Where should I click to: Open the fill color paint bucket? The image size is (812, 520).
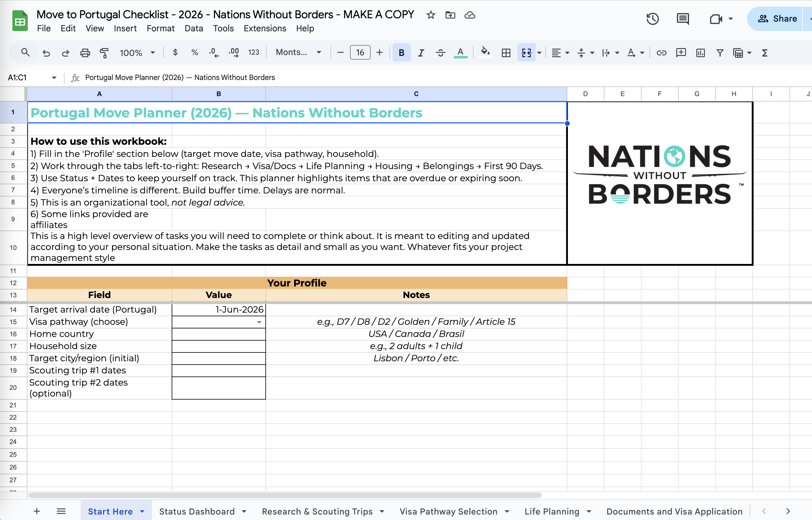point(485,52)
